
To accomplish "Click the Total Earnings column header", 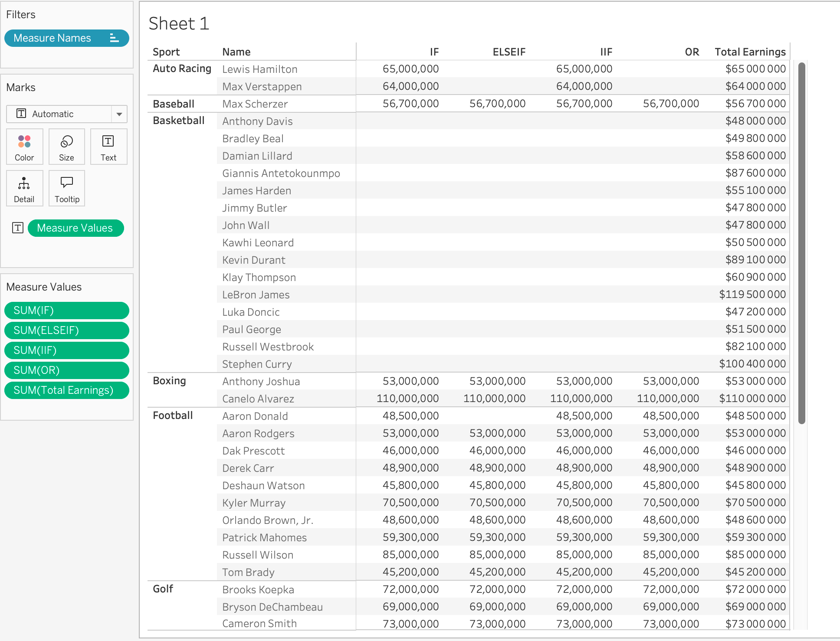I will tap(750, 52).
